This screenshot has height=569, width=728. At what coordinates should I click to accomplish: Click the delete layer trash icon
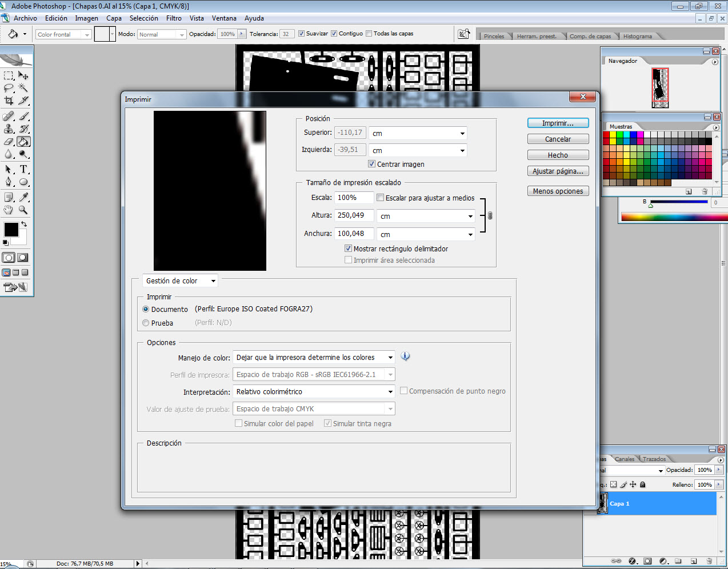point(709,561)
